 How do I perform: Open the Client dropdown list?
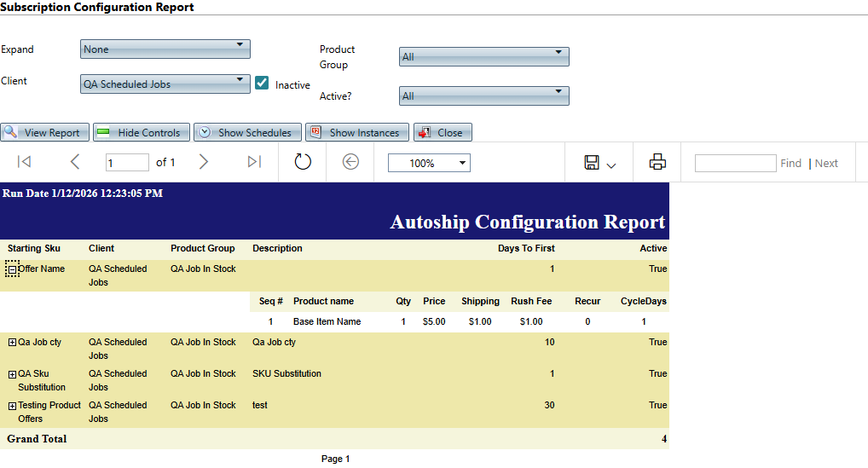pos(165,84)
